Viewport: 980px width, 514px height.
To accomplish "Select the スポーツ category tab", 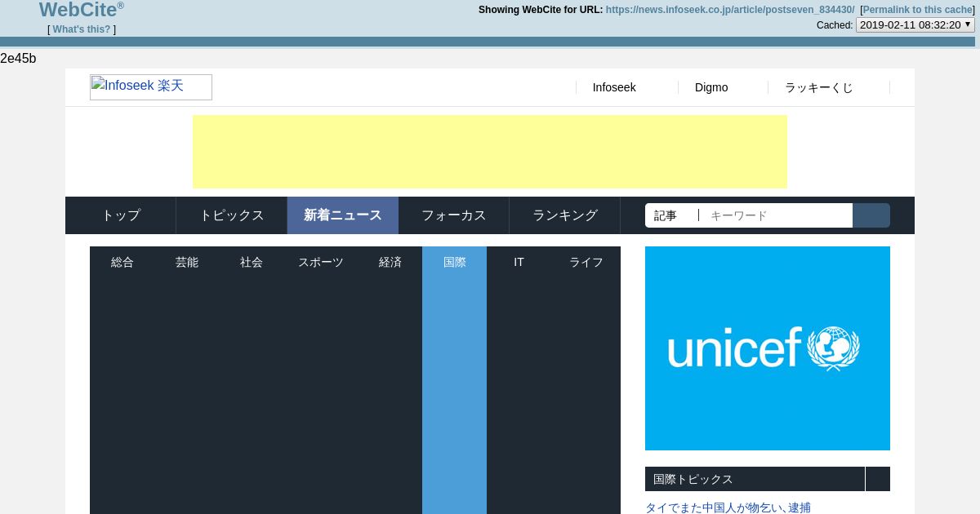I will [x=321, y=262].
